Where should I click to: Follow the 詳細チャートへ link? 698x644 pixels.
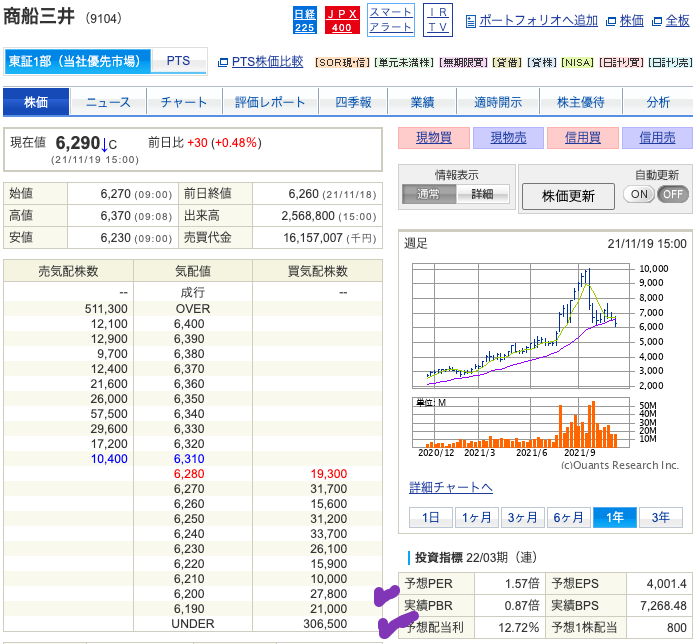450,487
